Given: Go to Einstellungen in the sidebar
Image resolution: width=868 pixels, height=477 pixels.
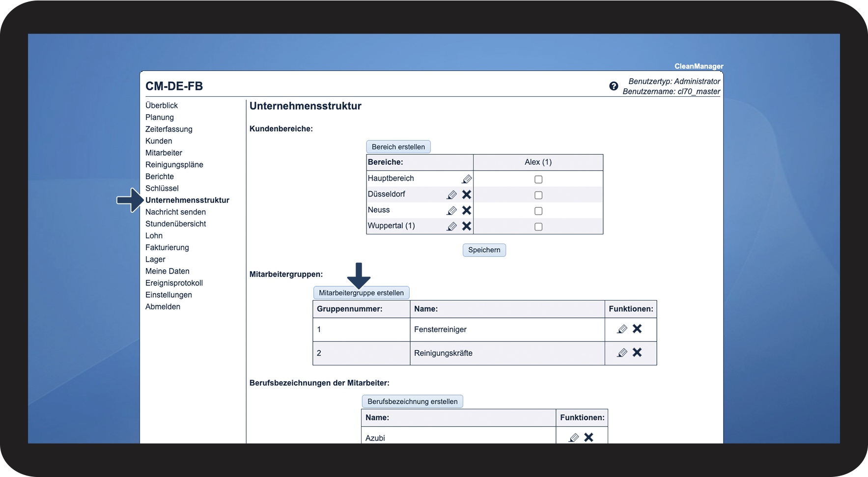Looking at the screenshot, I should (x=168, y=295).
